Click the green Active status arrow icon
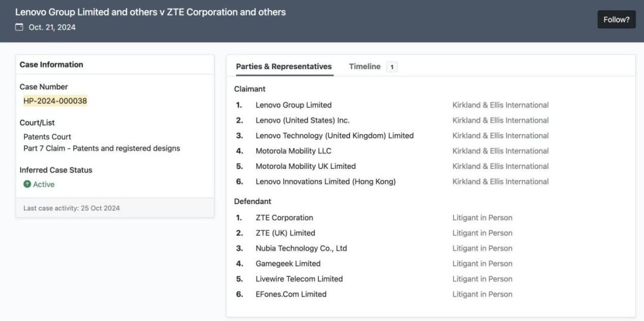 (x=27, y=184)
